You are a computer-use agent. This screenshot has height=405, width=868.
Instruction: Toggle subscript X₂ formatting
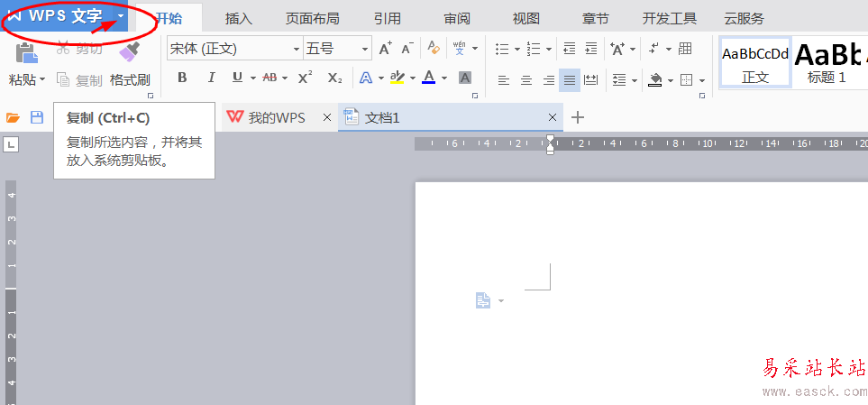pos(334,78)
